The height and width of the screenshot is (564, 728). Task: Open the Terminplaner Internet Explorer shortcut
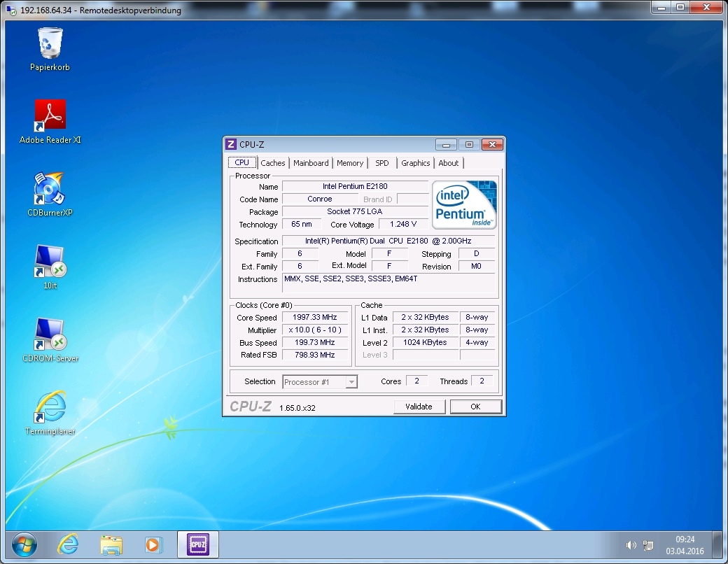[x=50, y=413]
